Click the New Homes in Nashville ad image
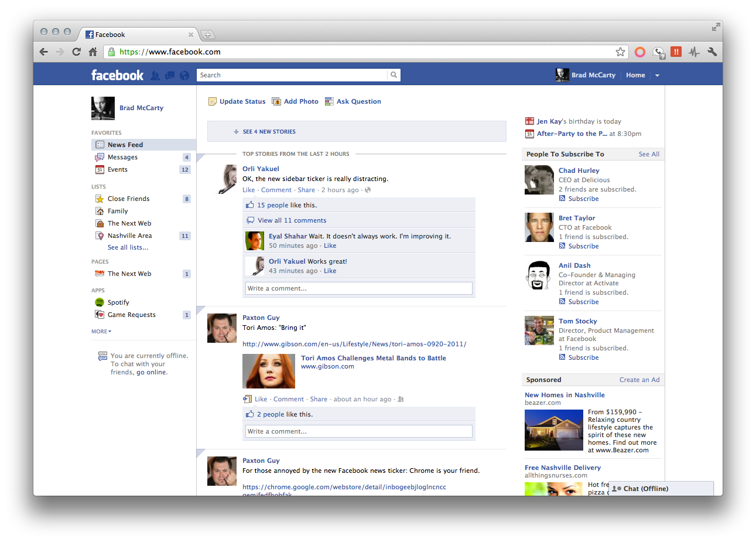 point(554,430)
